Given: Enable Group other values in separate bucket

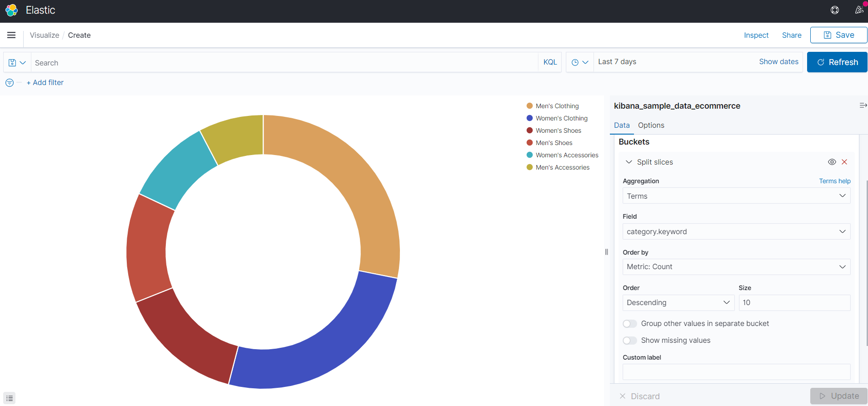Looking at the screenshot, I should point(630,324).
